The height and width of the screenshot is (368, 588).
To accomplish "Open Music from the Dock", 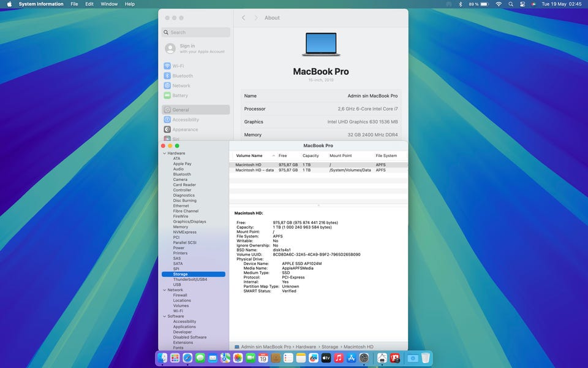I will pos(339,358).
